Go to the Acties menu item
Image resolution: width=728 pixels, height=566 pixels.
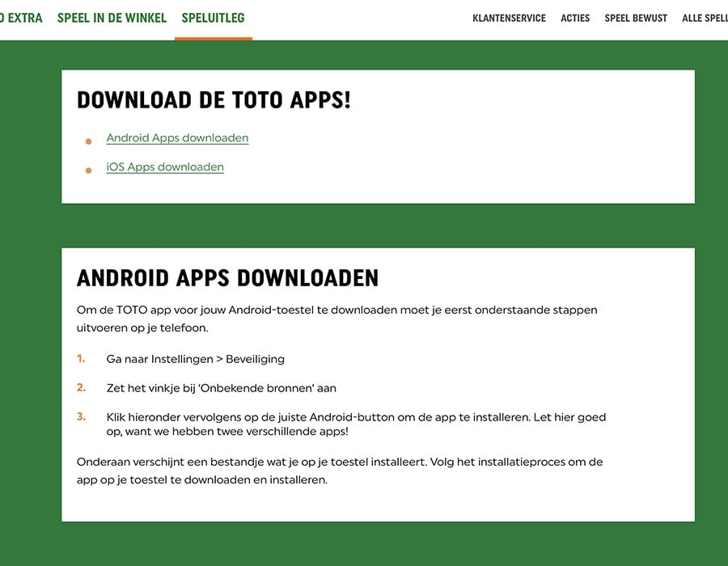(575, 18)
